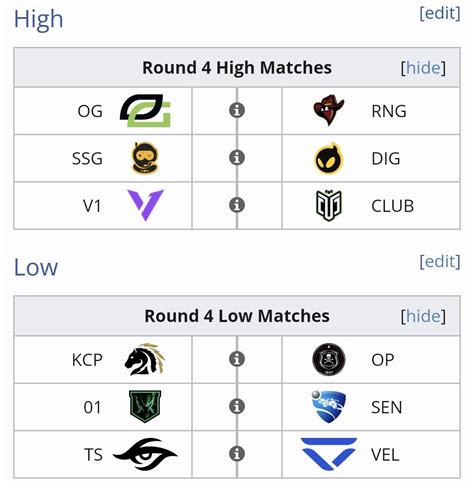The image size is (474, 487).
Task: Click the Renegades cowboy logo
Action: click(329, 110)
